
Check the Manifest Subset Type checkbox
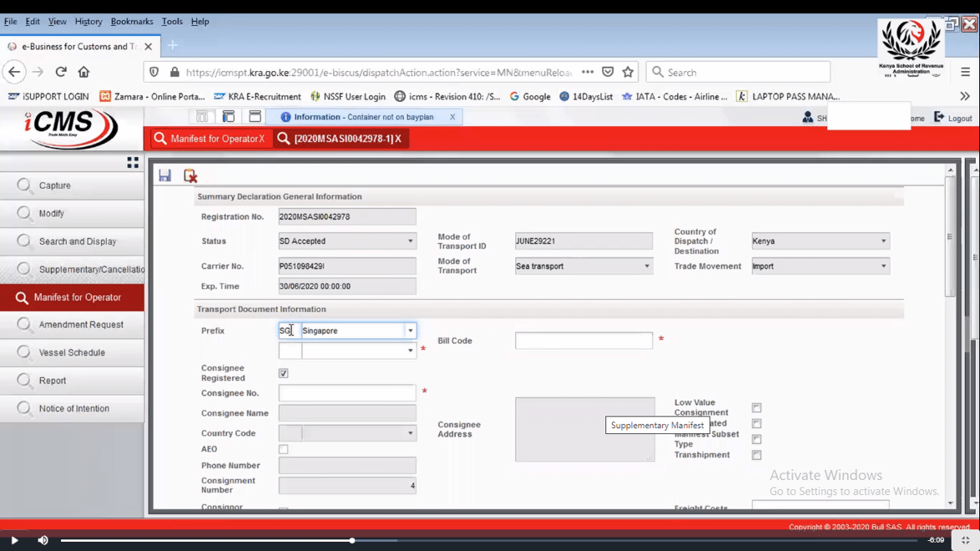(756, 439)
